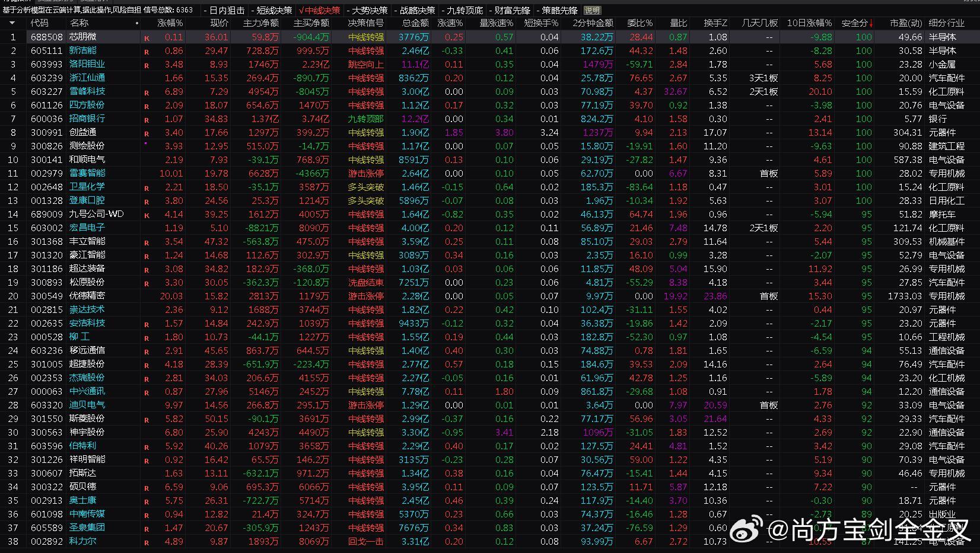Select stock code 605589
This screenshot has height=553, width=980.
tap(47, 528)
